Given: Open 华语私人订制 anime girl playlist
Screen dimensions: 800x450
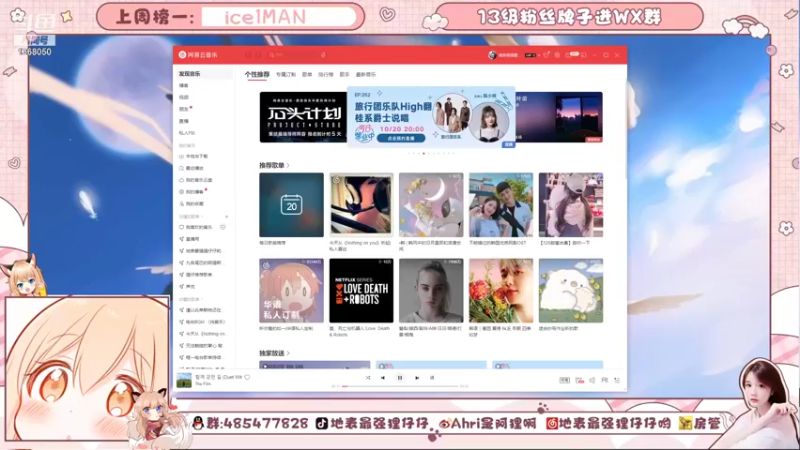Looking at the screenshot, I should (x=291, y=290).
